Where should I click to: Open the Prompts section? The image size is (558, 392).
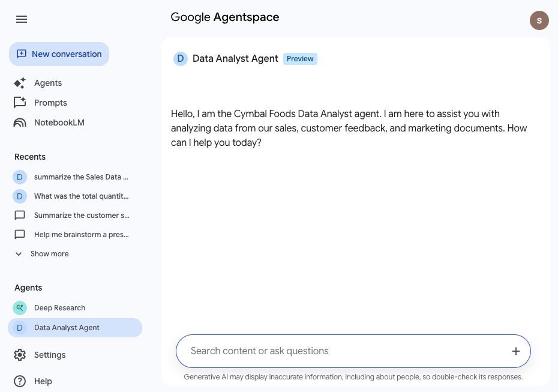click(50, 103)
